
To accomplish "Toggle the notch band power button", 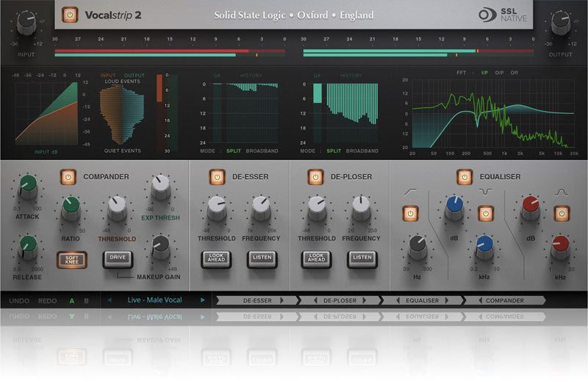I will coord(486,214).
